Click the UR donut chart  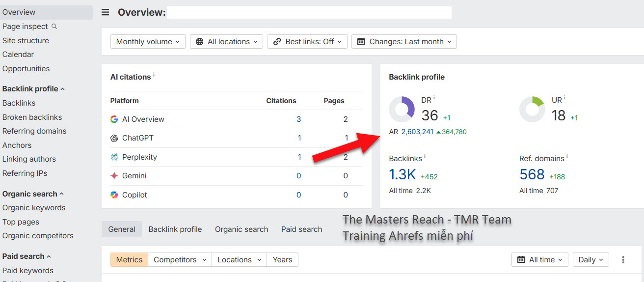coord(532,109)
